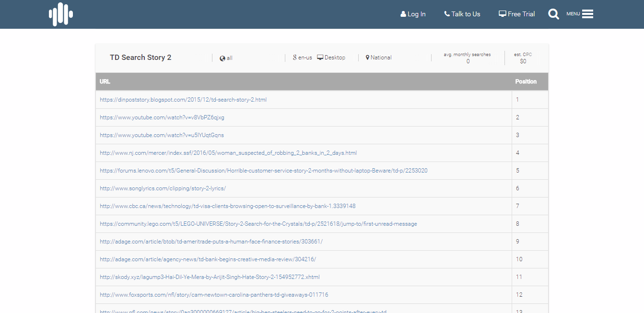
Task: Open the cbc.ca td-visa news link
Action: 228,206
